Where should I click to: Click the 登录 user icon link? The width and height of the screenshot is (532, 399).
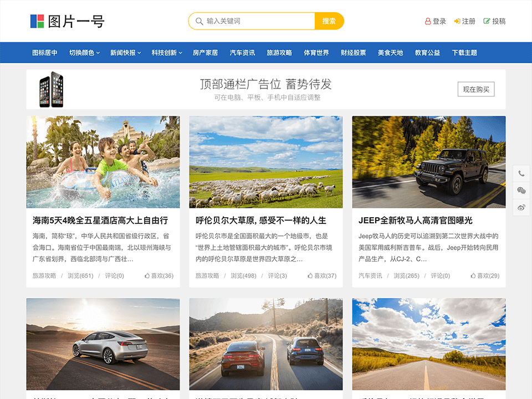click(436, 21)
